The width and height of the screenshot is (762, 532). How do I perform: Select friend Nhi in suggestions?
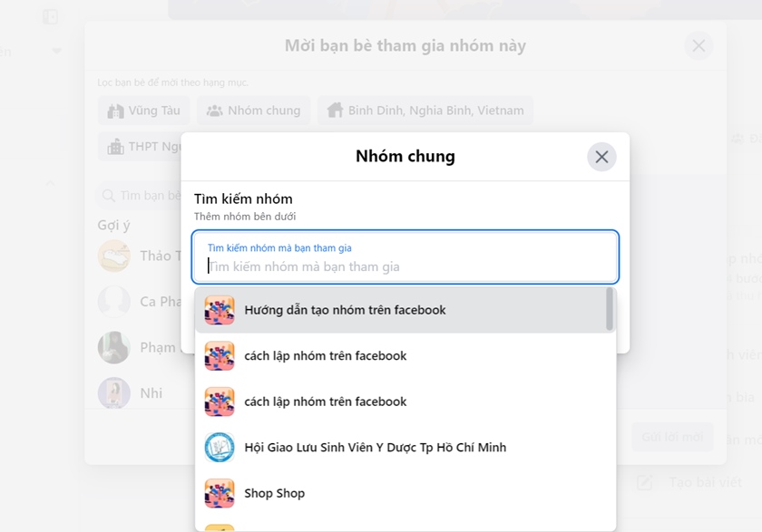[140, 392]
